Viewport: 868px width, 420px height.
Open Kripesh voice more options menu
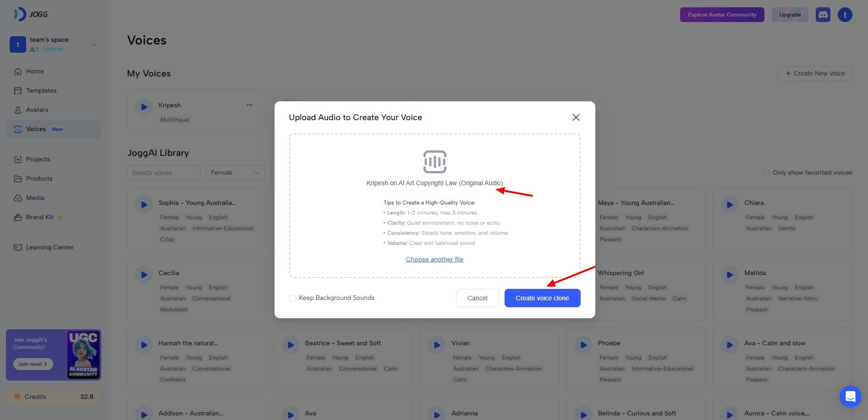tap(249, 105)
